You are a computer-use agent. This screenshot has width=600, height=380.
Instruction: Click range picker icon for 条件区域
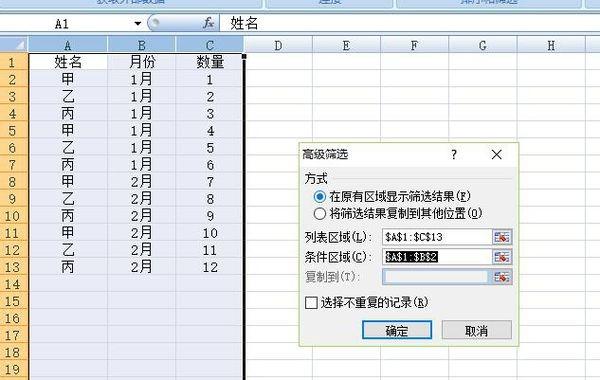click(x=502, y=257)
